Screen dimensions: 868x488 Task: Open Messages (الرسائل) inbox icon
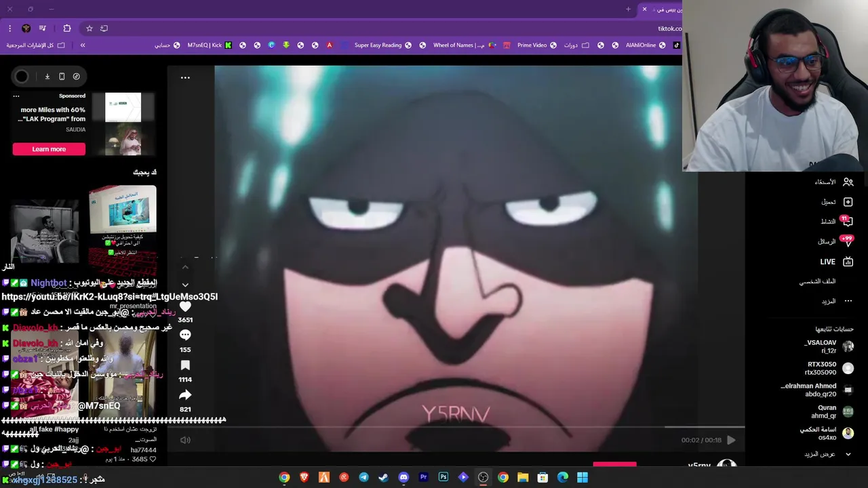pyautogui.click(x=848, y=242)
